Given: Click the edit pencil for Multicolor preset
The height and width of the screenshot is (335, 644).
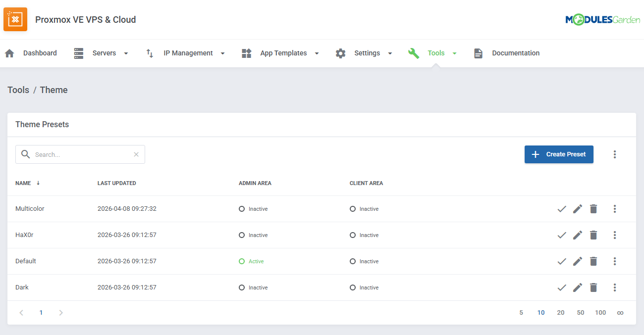Looking at the screenshot, I should (577, 209).
